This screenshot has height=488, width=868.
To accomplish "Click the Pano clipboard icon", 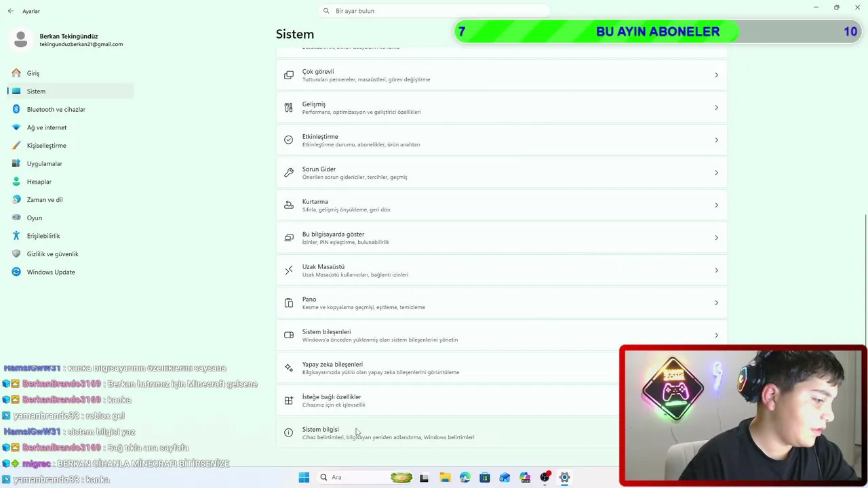I will [289, 302].
